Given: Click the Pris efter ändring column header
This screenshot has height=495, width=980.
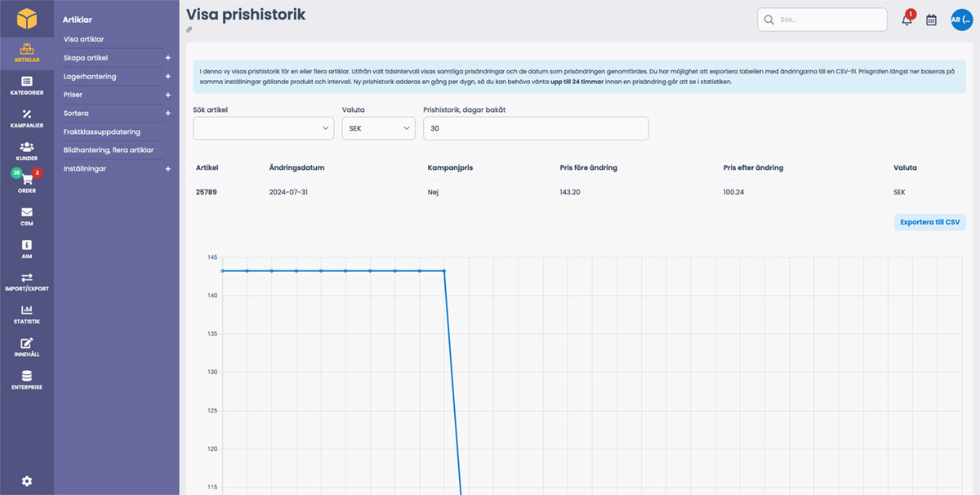Looking at the screenshot, I should [754, 168].
